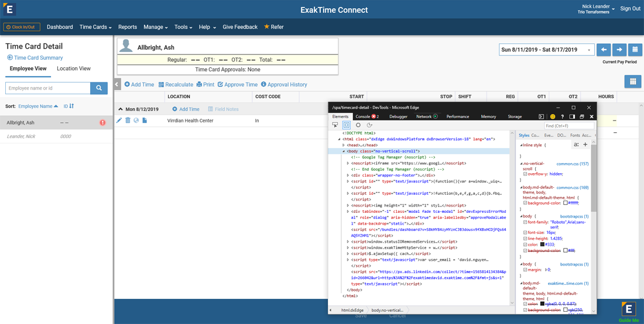Toggle the line-height: 1.4285 checkbox
The height and width of the screenshot is (324, 644).
coord(525,238)
